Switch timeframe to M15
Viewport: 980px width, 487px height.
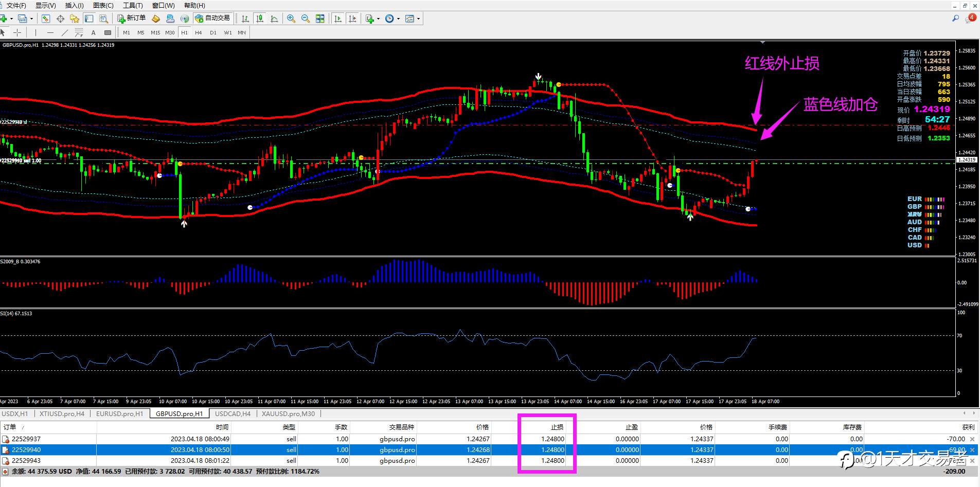coord(155,32)
